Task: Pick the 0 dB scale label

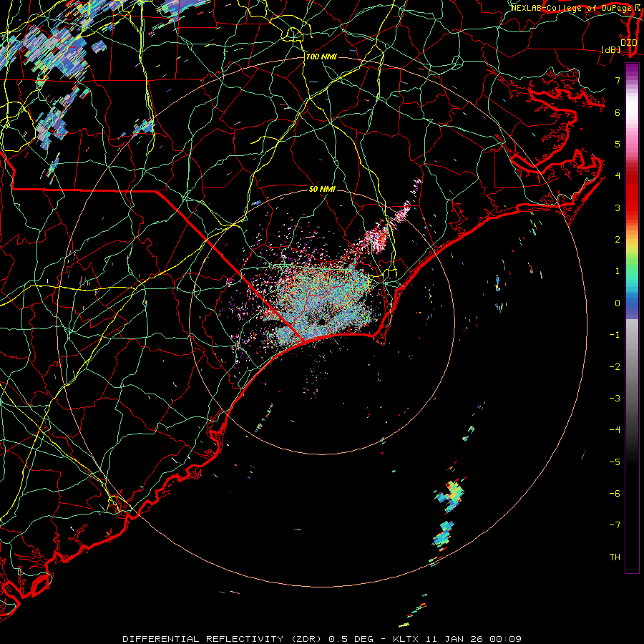Action: click(x=618, y=303)
